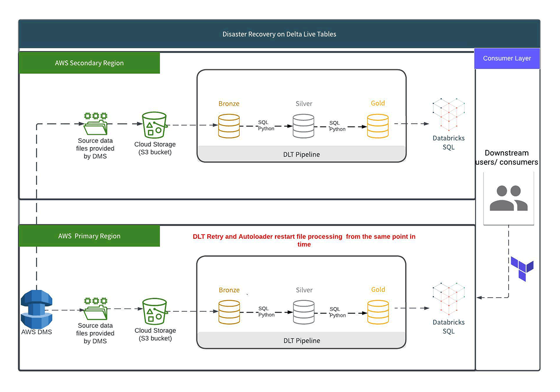Select the "AWS Secondary Region" green label
560x392 pixels.
(x=89, y=63)
